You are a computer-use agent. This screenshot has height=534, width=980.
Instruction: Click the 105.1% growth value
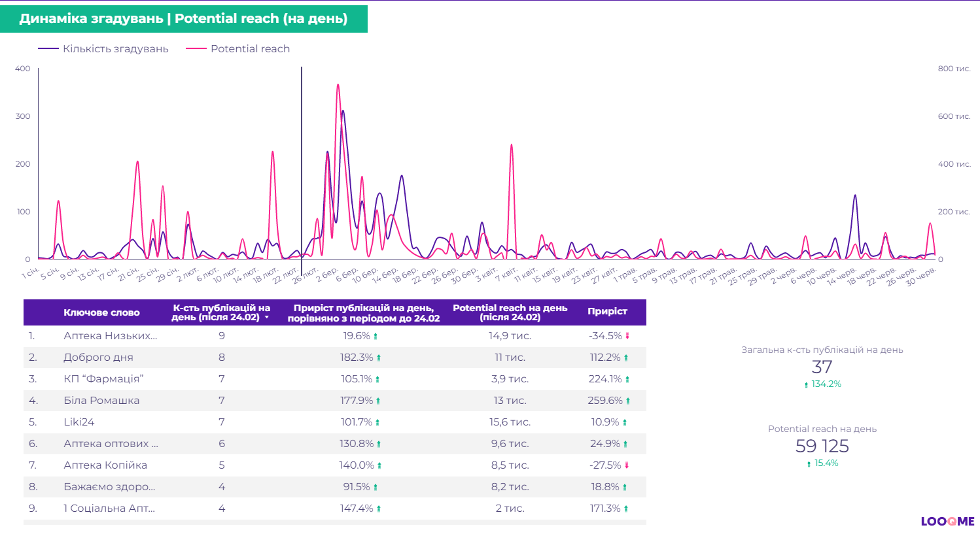tap(357, 379)
